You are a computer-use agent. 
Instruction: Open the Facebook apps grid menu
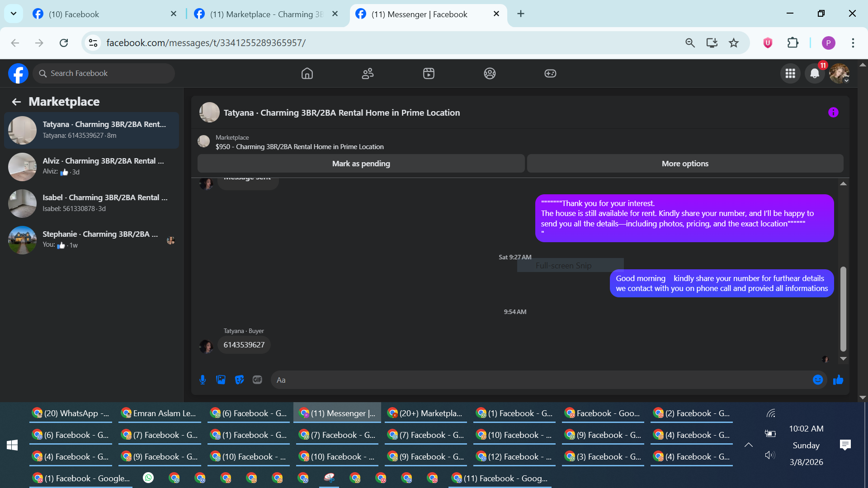pyautogui.click(x=790, y=74)
